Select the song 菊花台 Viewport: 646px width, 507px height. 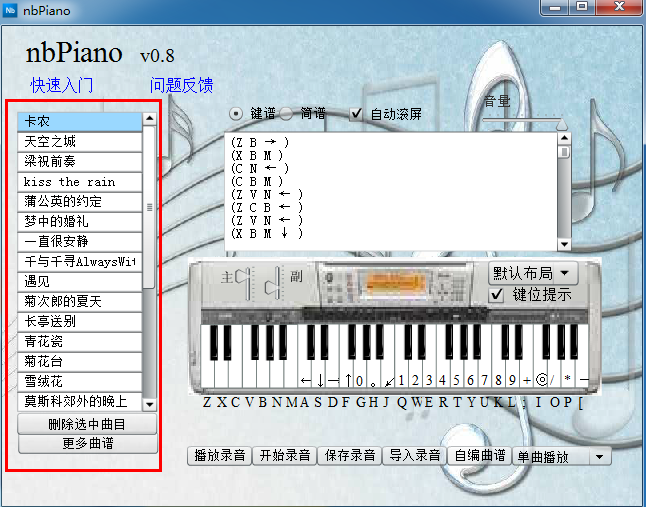coord(80,362)
